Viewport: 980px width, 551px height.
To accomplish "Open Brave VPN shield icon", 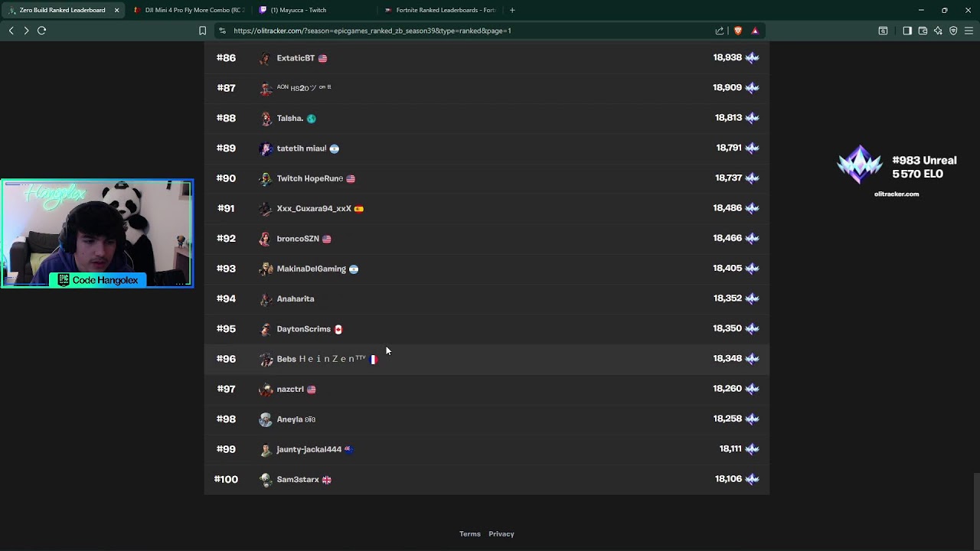I will (953, 31).
